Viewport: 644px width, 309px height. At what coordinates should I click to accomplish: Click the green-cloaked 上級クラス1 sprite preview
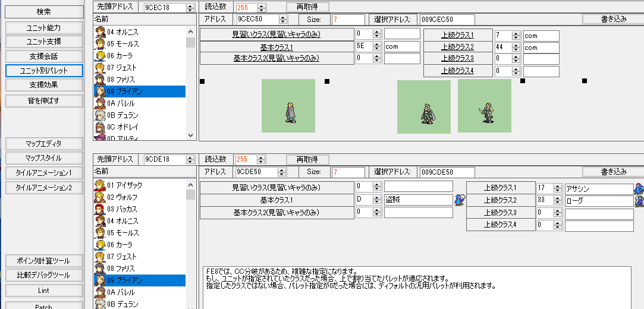[424, 106]
